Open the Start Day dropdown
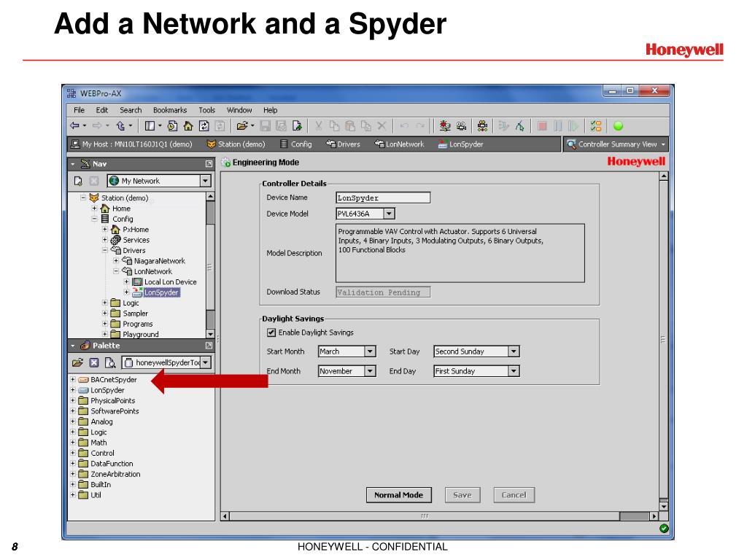 (x=513, y=351)
